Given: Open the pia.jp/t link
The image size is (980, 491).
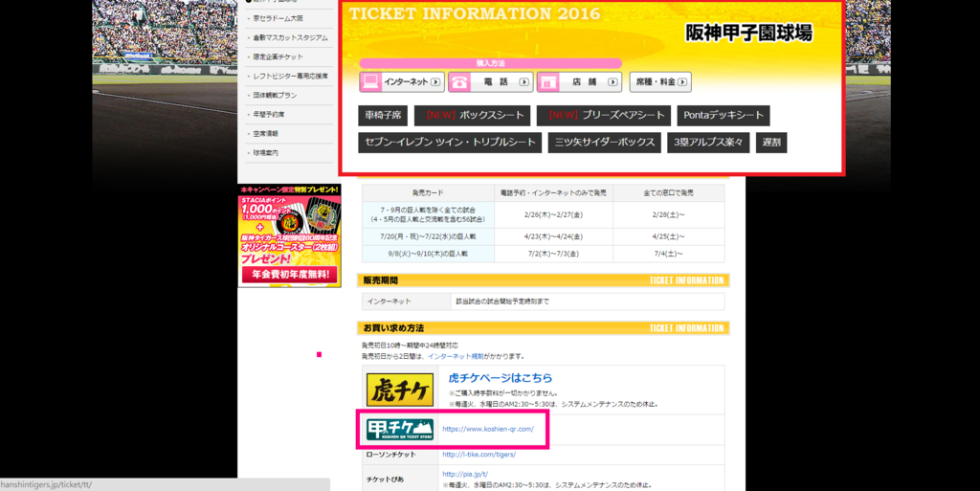Looking at the screenshot, I should (x=465, y=475).
